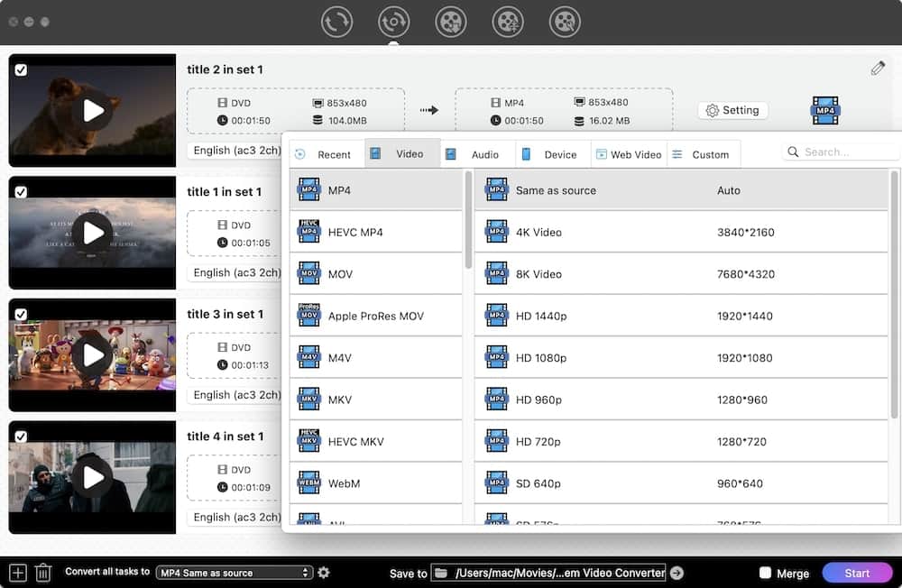
Task: Uncheck the checkbox for title 2 in set 1
Action: pyautogui.click(x=21, y=69)
